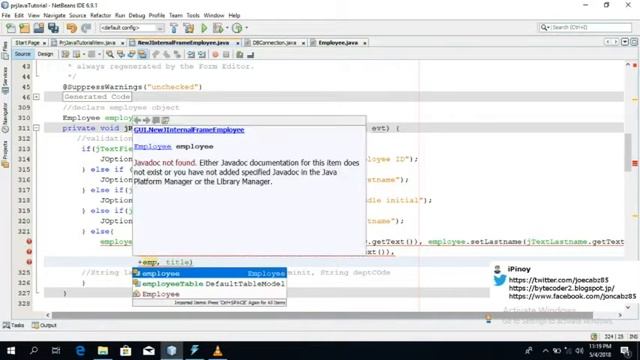
Task: Open File Explorer from the taskbar
Action: click(x=103, y=351)
